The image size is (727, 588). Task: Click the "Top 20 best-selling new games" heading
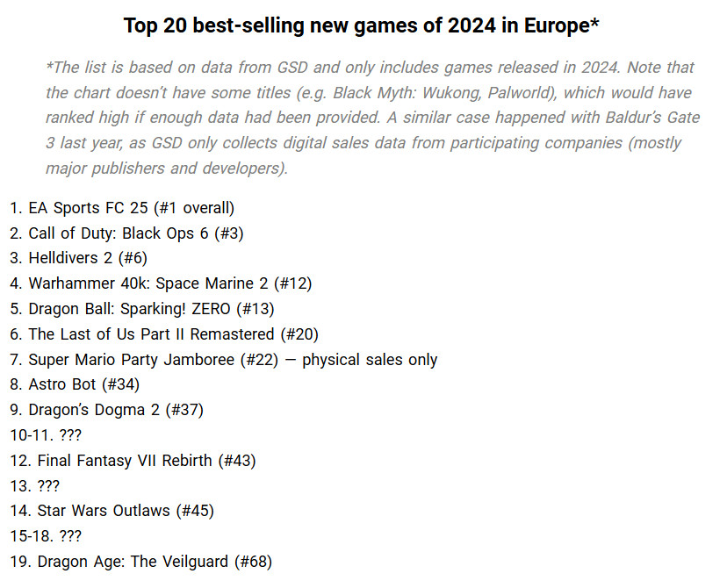tap(362, 25)
